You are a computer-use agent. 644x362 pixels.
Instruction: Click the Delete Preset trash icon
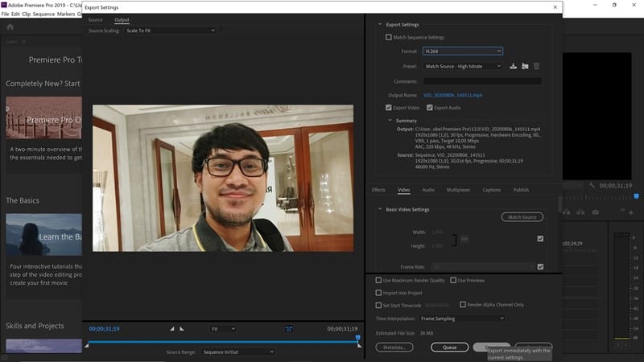click(x=537, y=66)
